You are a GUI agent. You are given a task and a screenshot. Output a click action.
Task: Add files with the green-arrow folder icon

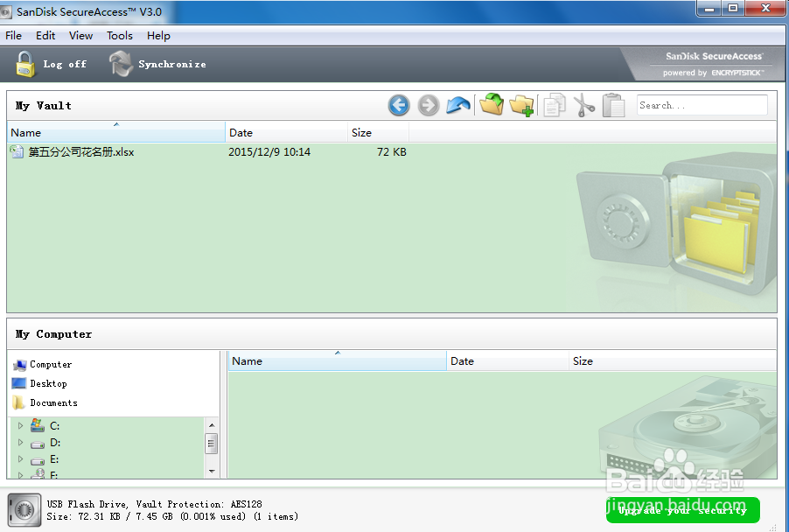492,104
